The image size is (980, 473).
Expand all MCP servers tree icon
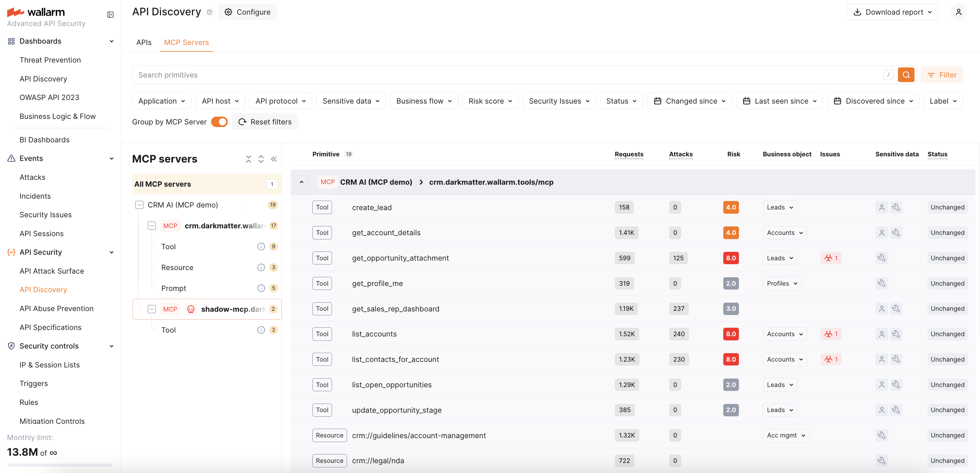tap(261, 159)
